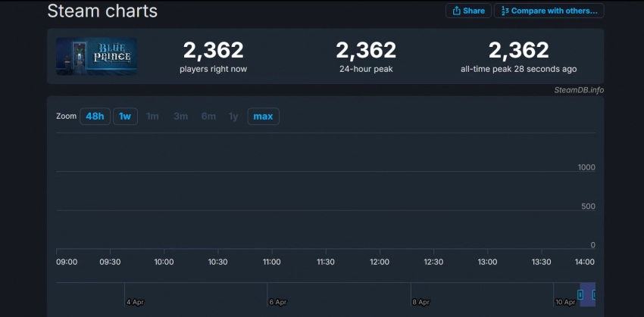The image size is (644, 317).
Task: Open the Compare with others dialog
Action: [x=549, y=11]
